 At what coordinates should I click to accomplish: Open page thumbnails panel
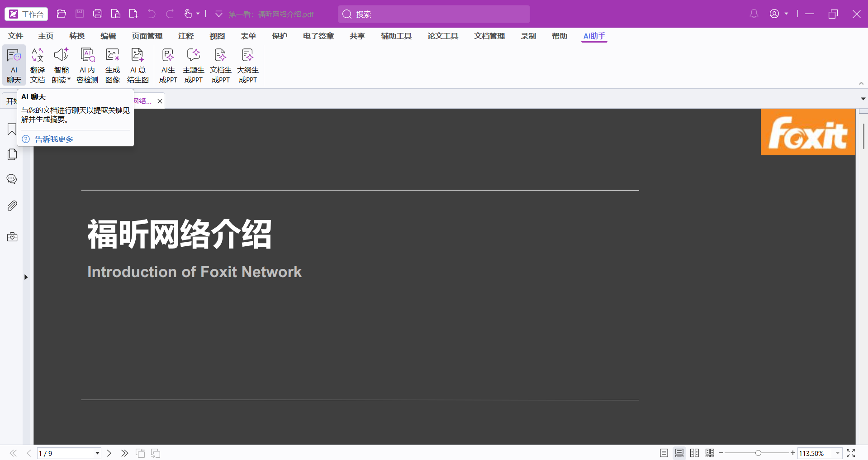12,154
